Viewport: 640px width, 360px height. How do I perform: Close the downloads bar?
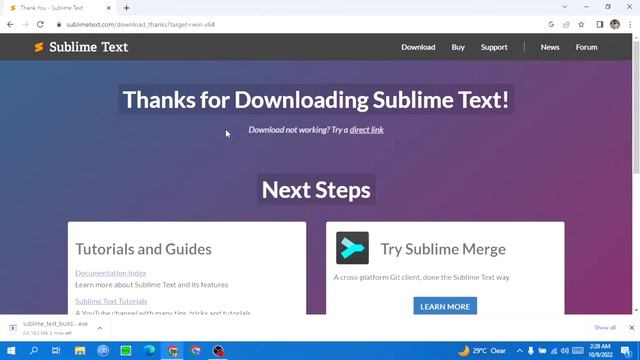(x=631, y=327)
